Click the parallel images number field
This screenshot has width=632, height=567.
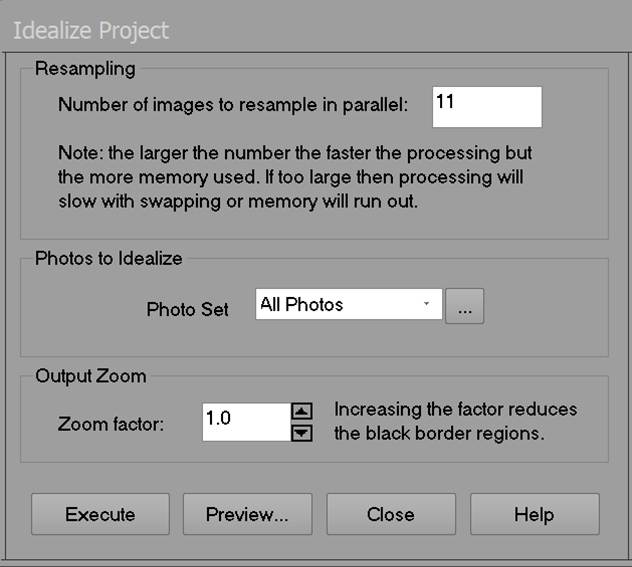487,107
